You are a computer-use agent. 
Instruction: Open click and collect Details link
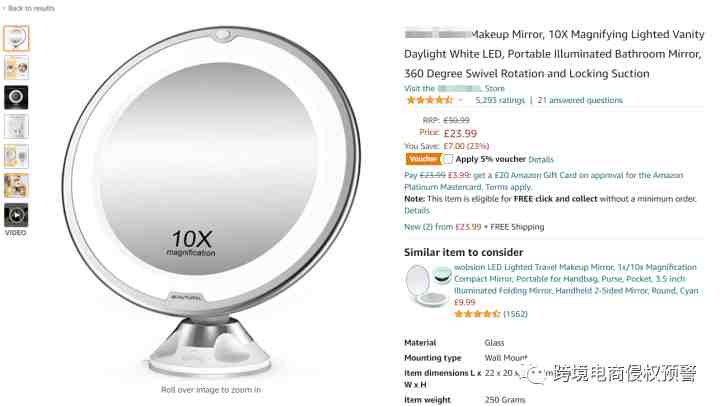coord(417,211)
